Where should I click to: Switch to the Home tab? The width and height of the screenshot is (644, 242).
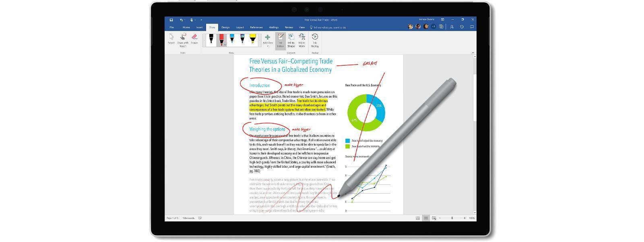[186, 27]
